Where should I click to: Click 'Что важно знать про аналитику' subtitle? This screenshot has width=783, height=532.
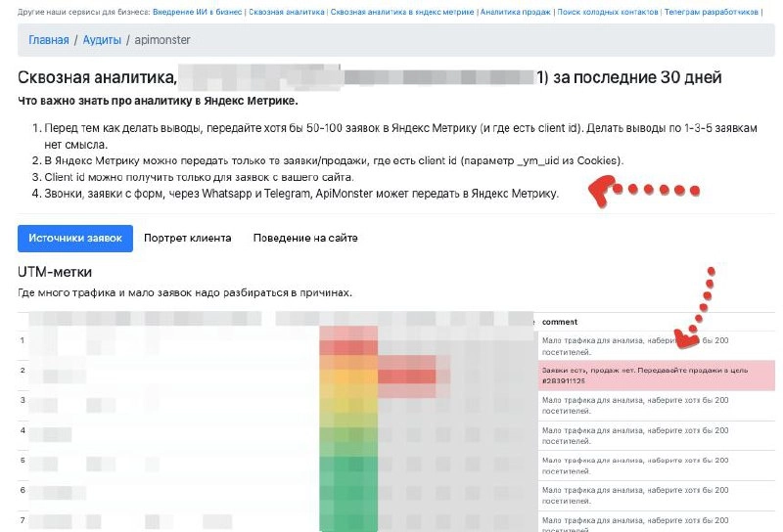[x=158, y=101]
